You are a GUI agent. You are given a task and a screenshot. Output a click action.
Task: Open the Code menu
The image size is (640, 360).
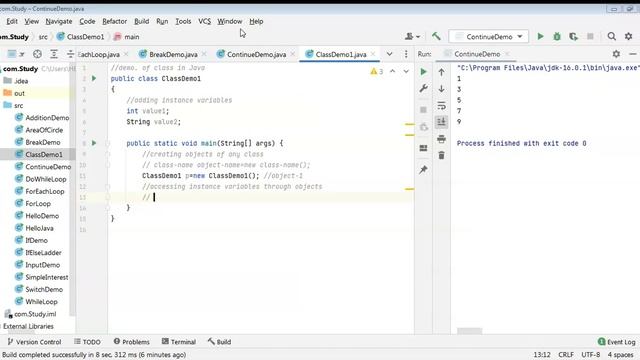coord(87,21)
